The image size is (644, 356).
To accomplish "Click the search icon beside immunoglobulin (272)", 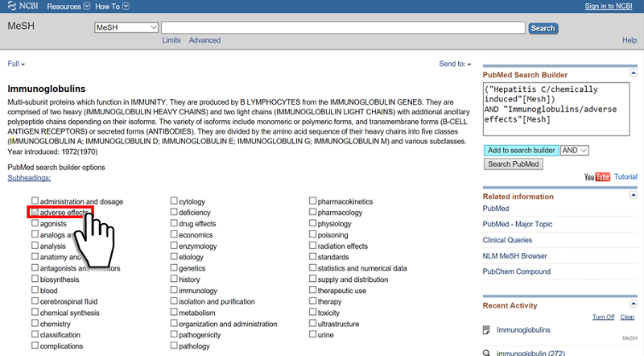I will point(486,353).
